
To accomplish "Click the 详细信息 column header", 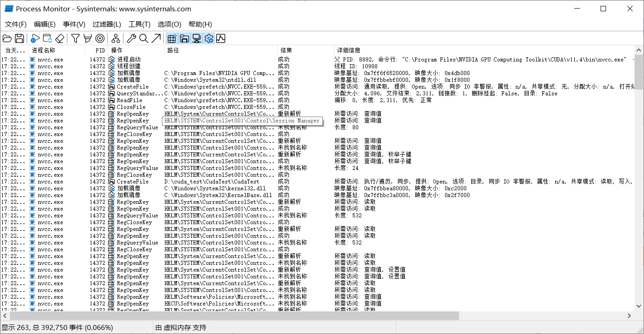I will coord(484,50).
